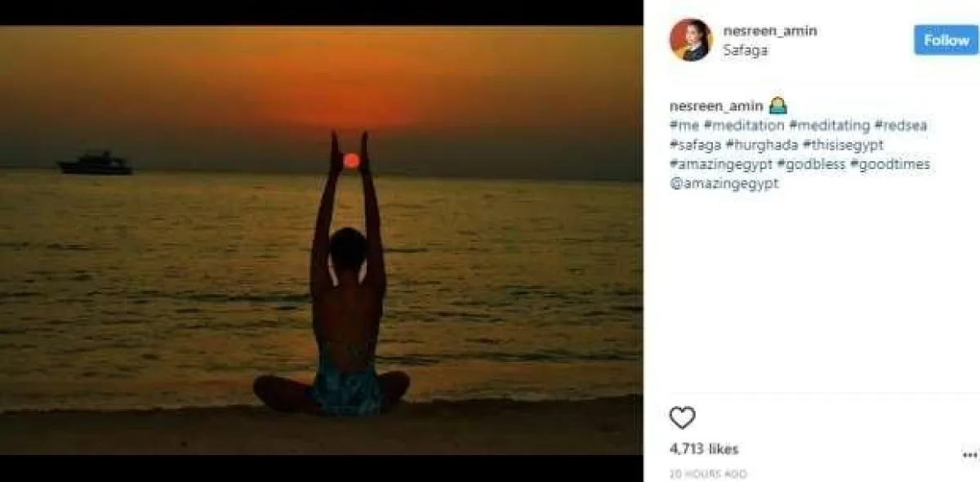Visit the @amazingegypt mentioned account
Image resolution: width=980 pixels, height=482 pixels.
coord(724,184)
